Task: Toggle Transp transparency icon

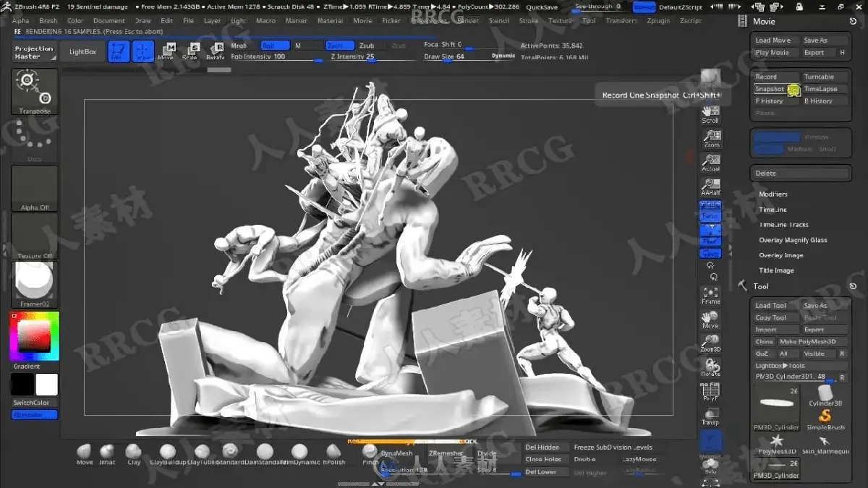Action: pyautogui.click(x=710, y=416)
